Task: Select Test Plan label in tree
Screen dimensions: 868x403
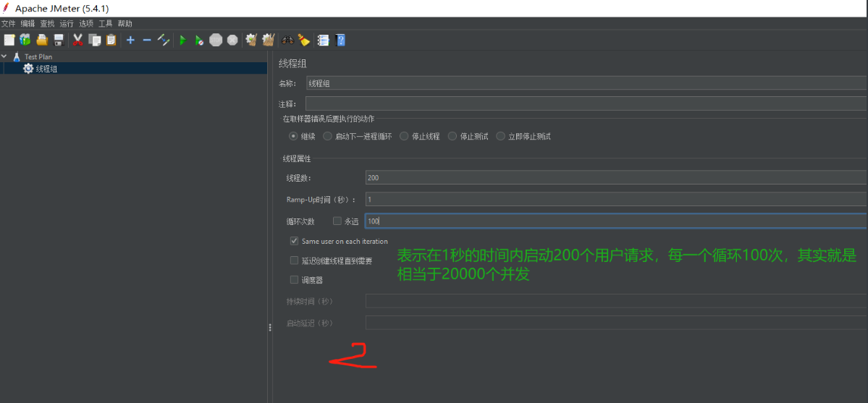Action: click(x=38, y=56)
